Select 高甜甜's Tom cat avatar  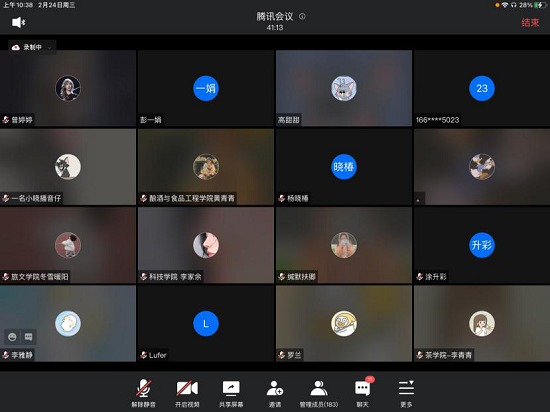coord(344,88)
